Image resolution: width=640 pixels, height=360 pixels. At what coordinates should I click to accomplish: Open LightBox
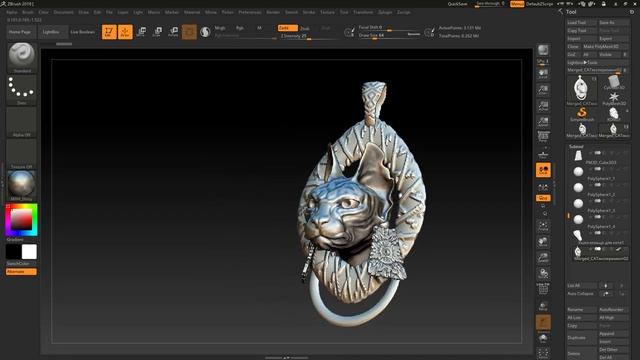point(51,32)
